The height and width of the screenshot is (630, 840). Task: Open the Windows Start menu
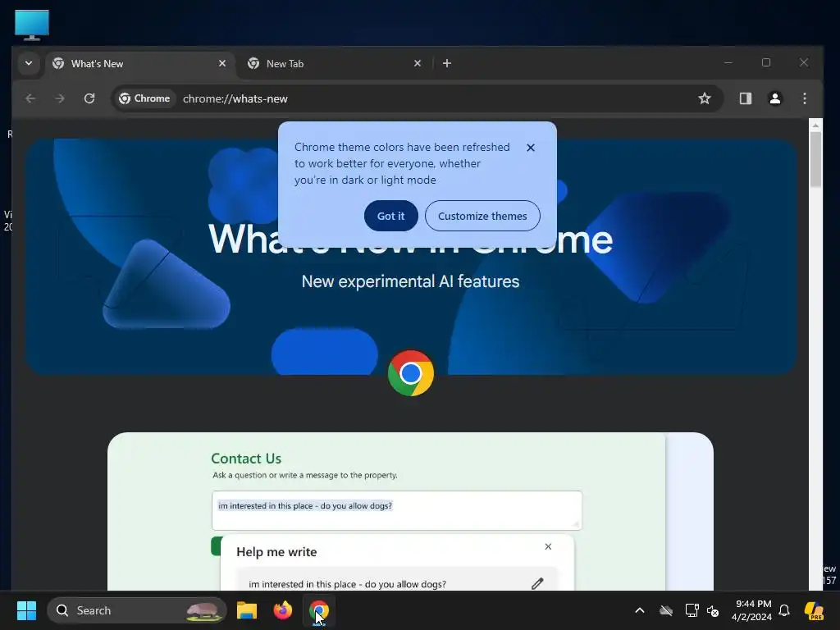coord(26,610)
